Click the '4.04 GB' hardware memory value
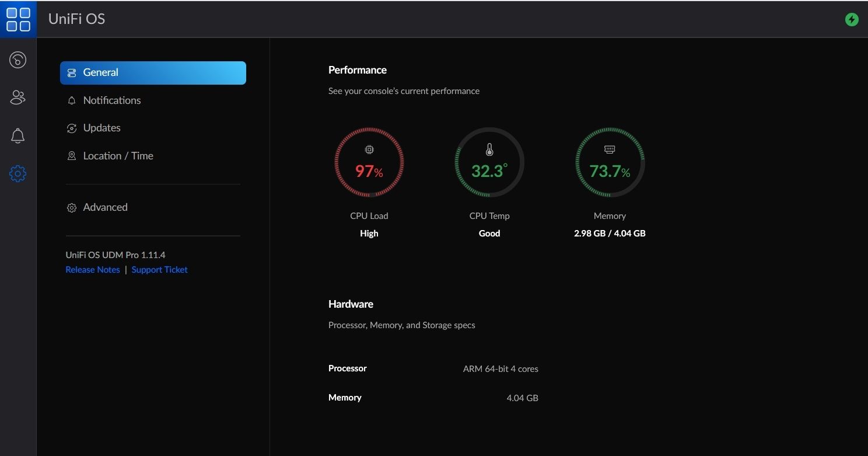 [522, 398]
